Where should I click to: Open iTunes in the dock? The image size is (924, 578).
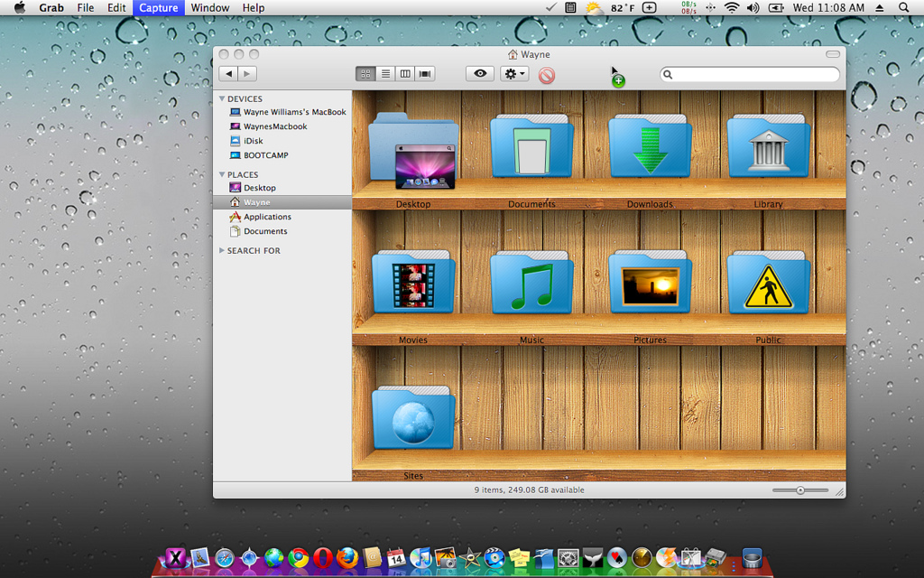(x=420, y=557)
